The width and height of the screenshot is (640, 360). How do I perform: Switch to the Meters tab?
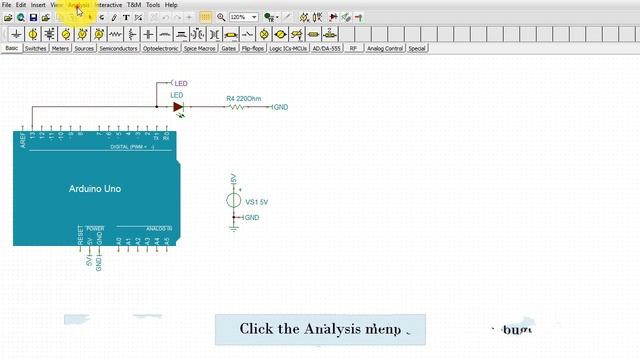(60, 48)
